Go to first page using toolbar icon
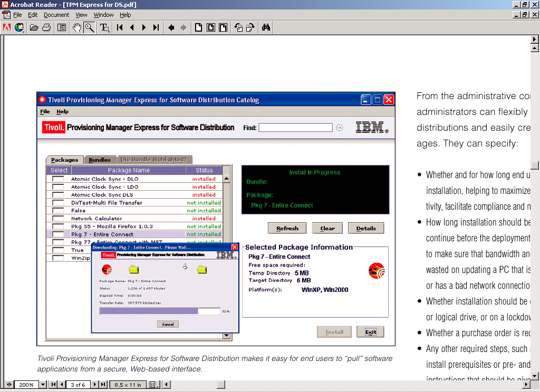540x392 pixels. coord(120,27)
